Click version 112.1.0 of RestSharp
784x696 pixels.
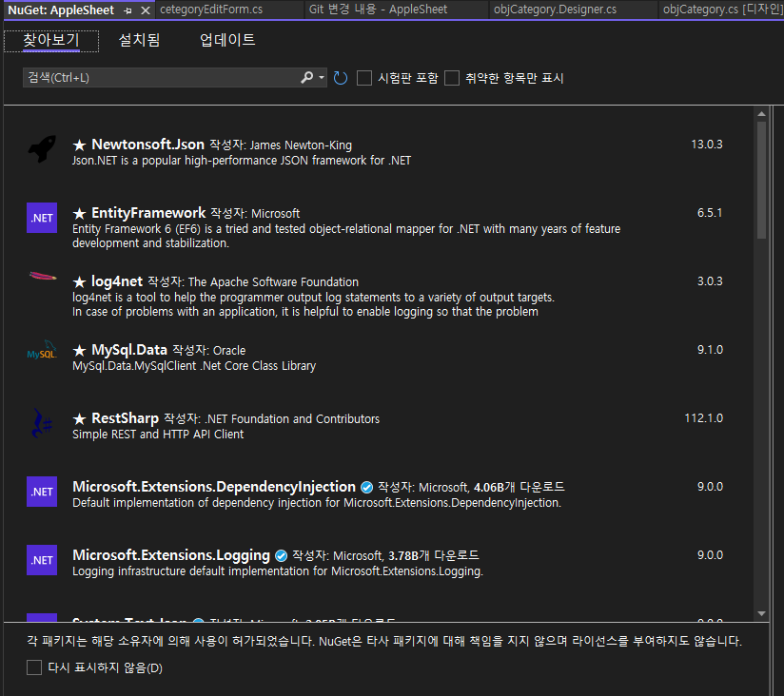(x=703, y=418)
